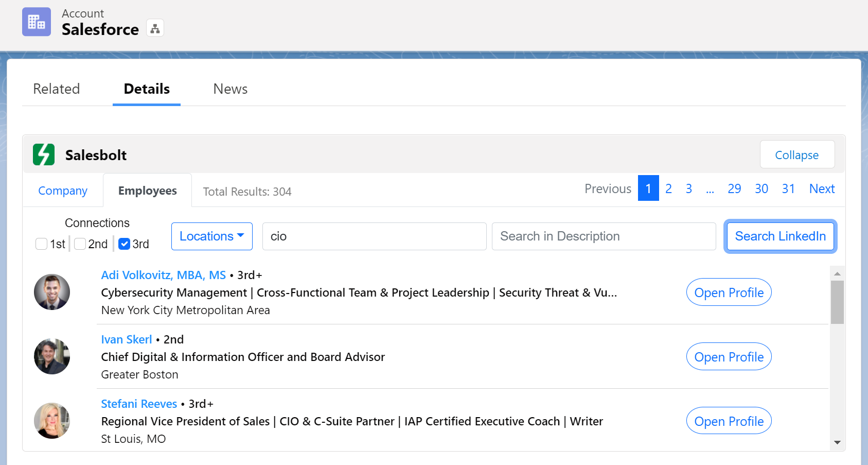Enable the 1st connections checkbox

[41, 244]
